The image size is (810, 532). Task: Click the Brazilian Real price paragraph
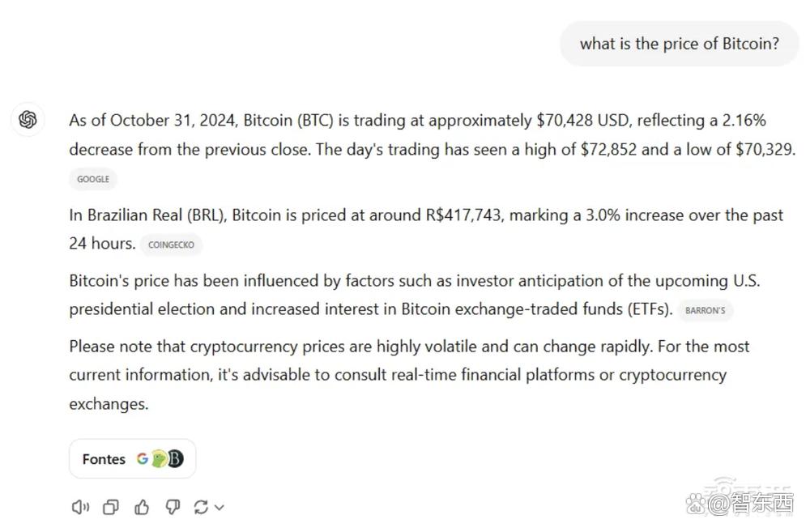pyautogui.click(x=426, y=229)
